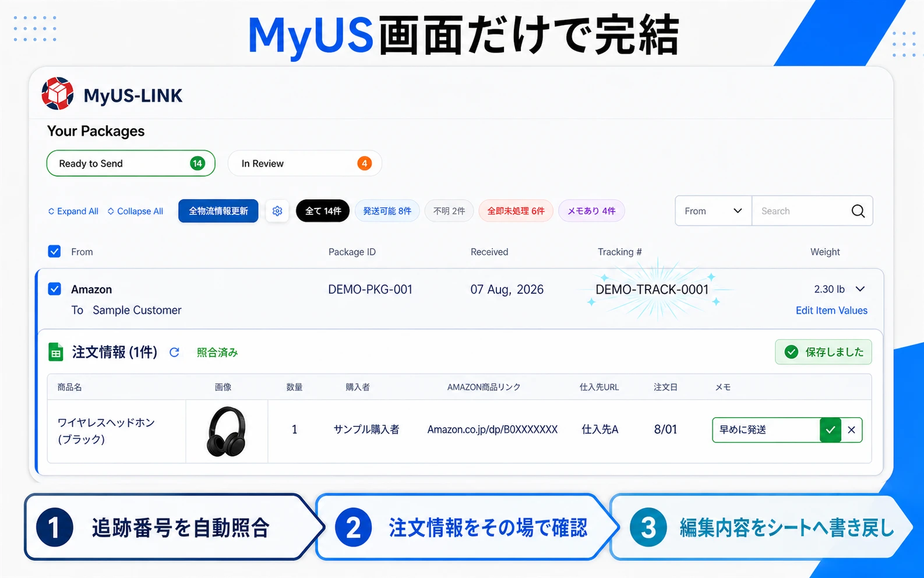
Task: Open Edit Item Values link
Action: tap(831, 311)
